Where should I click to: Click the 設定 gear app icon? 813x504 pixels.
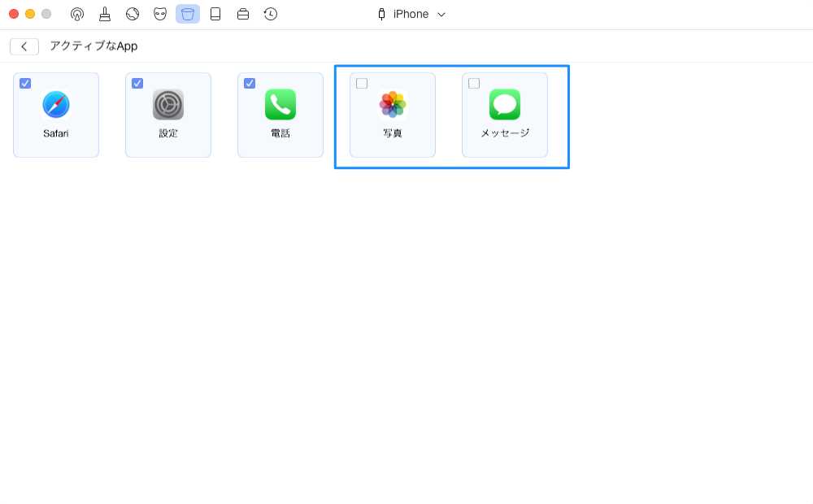168,105
